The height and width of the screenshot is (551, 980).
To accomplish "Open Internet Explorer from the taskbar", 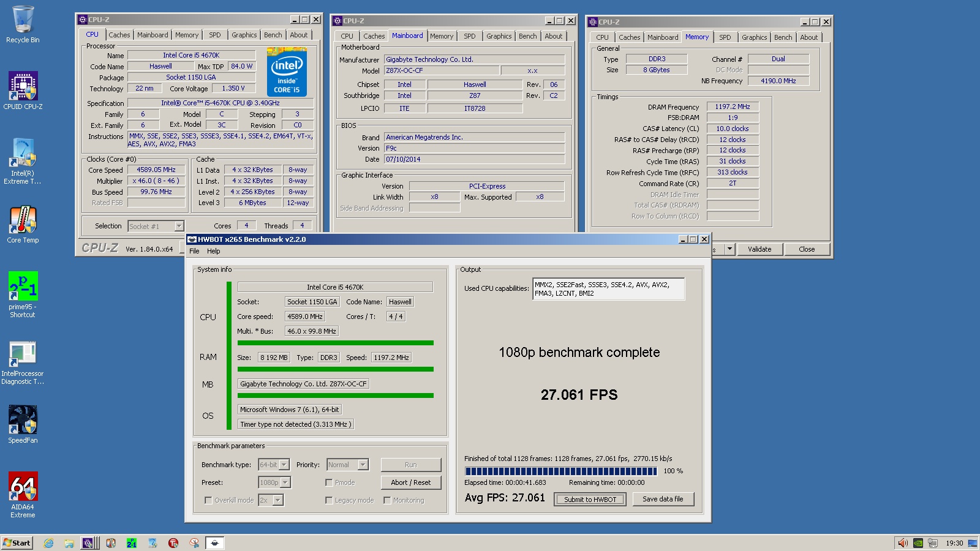I will pos(48,543).
